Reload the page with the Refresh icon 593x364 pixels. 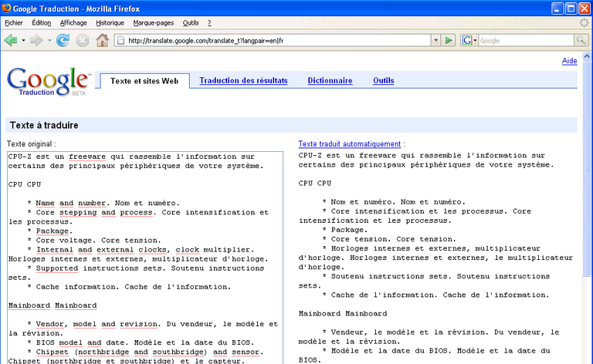pos(63,40)
